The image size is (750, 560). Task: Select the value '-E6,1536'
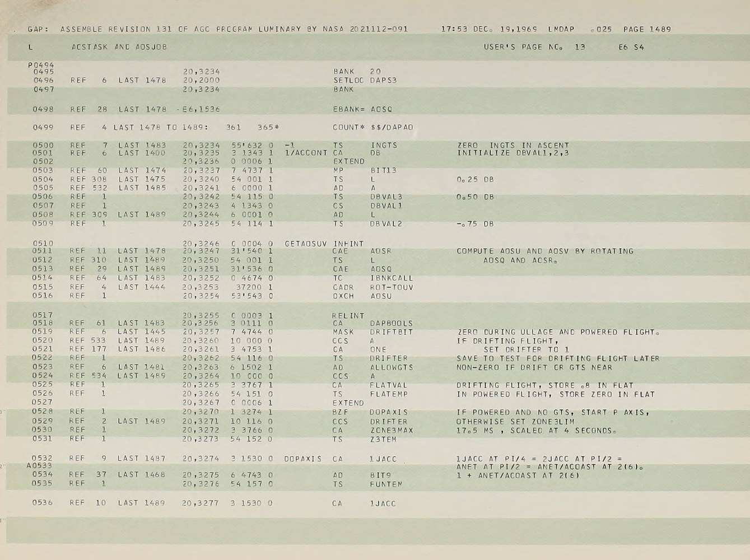(x=198, y=109)
